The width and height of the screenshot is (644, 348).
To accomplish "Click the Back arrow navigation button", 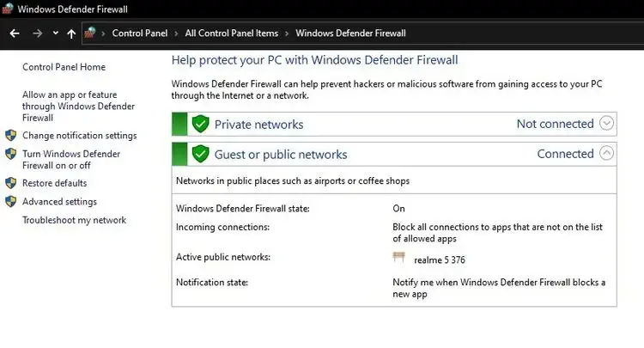I will point(15,34).
